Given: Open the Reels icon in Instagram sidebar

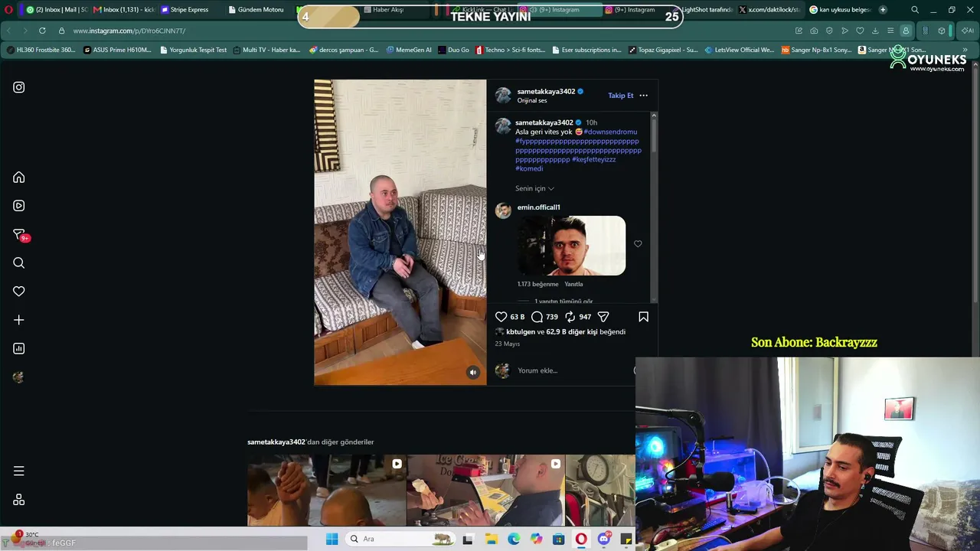Looking at the screenshot, I should tap(19, 206).
